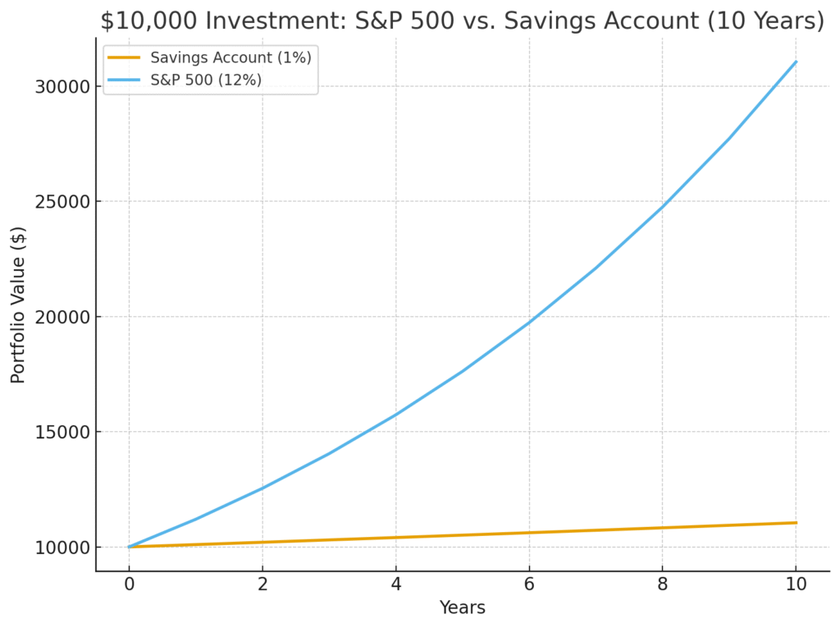The width and height of the screenshot is (840, 628).
Task: Click the 0 tick on the Years axis
Action: click(x=129, y=584)
